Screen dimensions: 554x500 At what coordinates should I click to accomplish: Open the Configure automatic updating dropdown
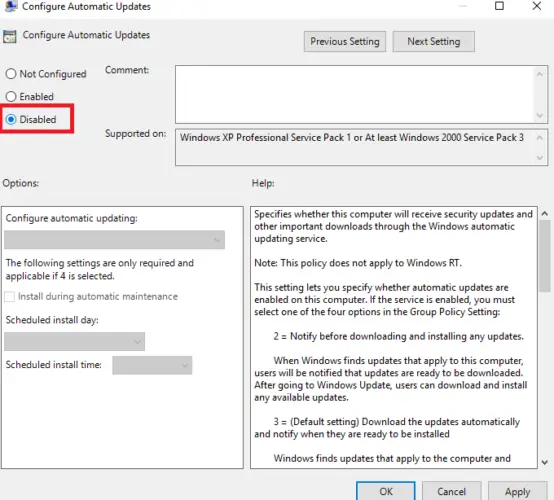click(114, 240)
